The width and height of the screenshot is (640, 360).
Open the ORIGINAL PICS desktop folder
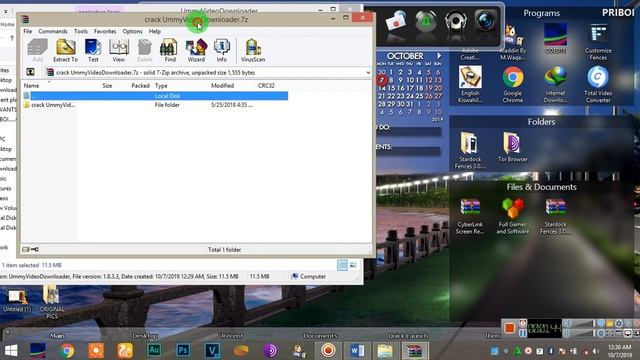click(51, 302)
